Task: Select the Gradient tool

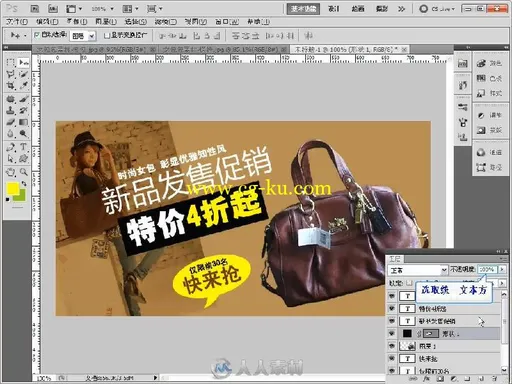Action: click(x=23, y=122)
